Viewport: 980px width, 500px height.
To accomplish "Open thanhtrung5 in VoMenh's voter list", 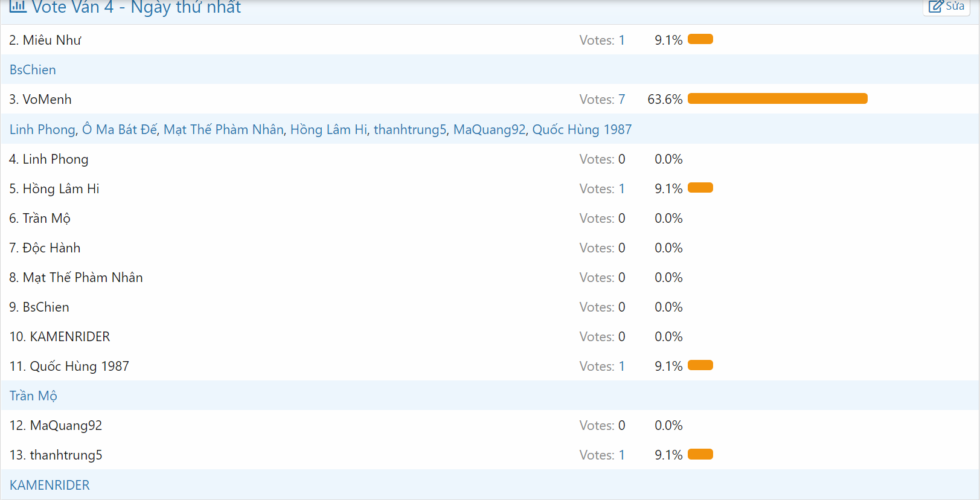I will [x=410, y=130].
